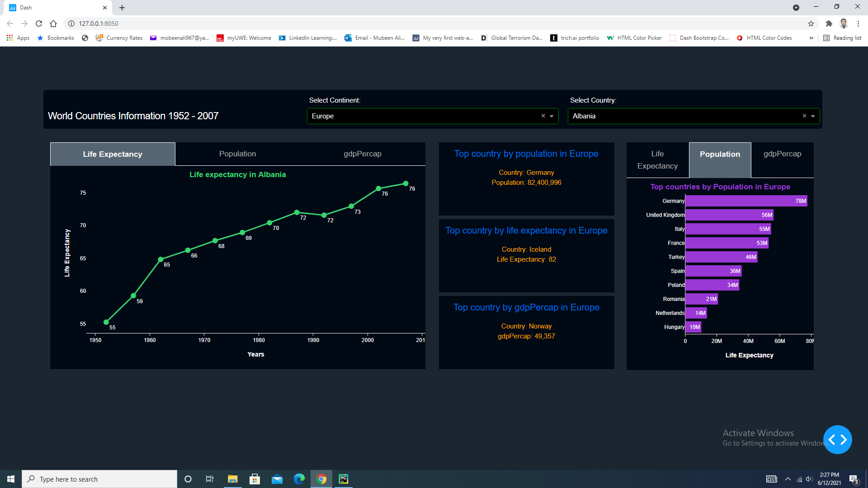Open the Chrome three-dot menu

click(858, 23)
